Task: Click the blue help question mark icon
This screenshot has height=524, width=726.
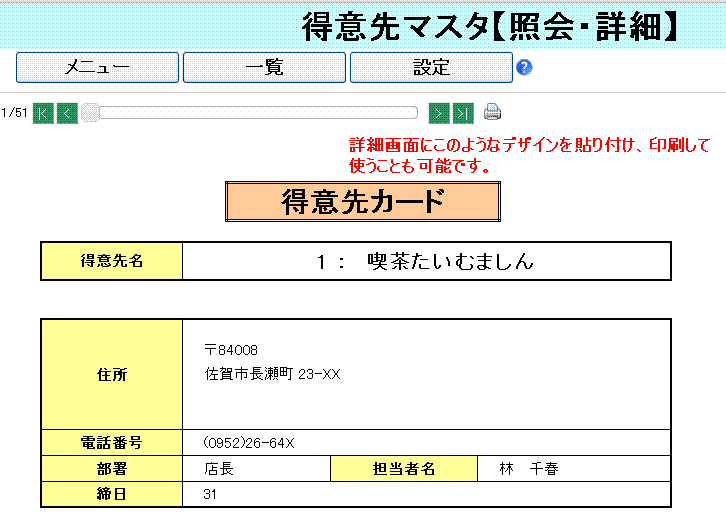Action: pos(524,68)
